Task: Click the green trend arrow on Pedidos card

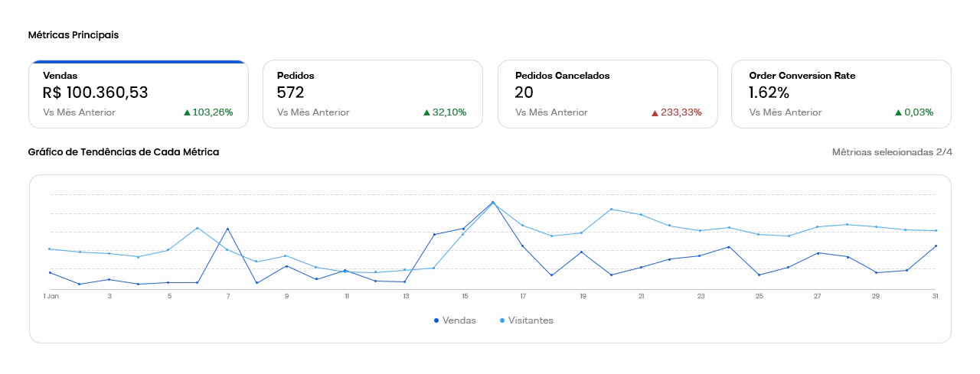Action: 426,112
